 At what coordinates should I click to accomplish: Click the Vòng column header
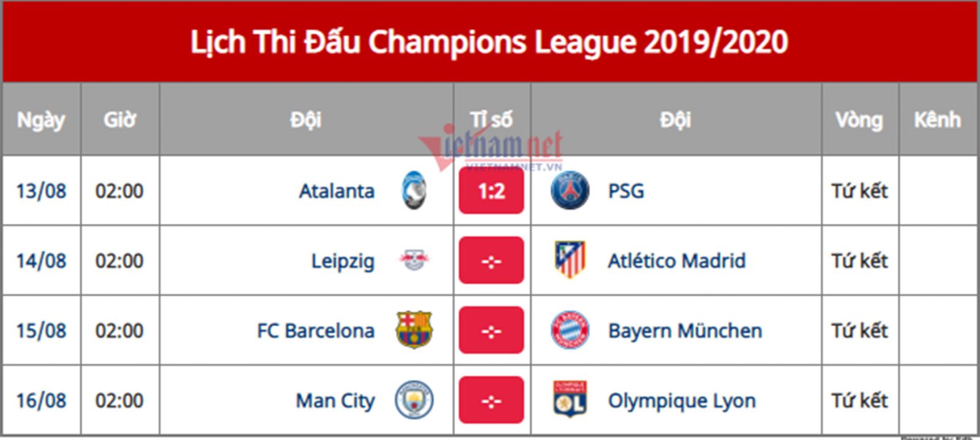point(859,119)
